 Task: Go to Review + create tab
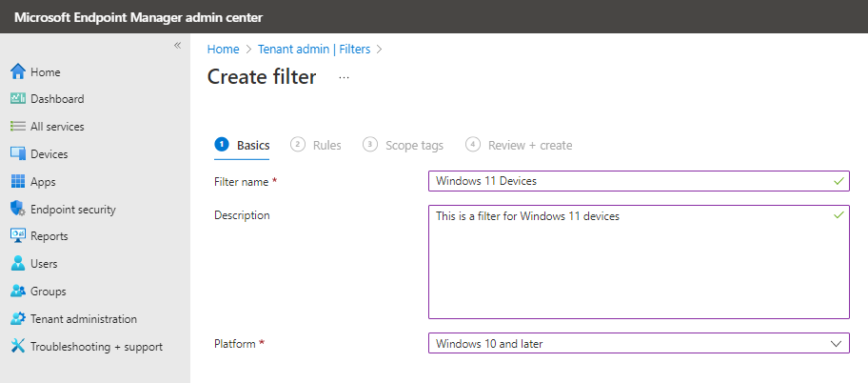[x=519, y=145]
